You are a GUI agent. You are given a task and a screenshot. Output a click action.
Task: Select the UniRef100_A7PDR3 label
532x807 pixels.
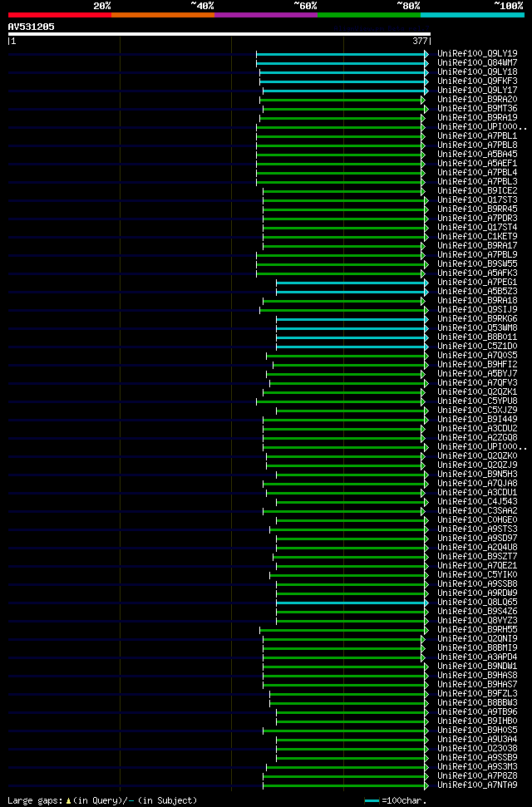point(477,219)
